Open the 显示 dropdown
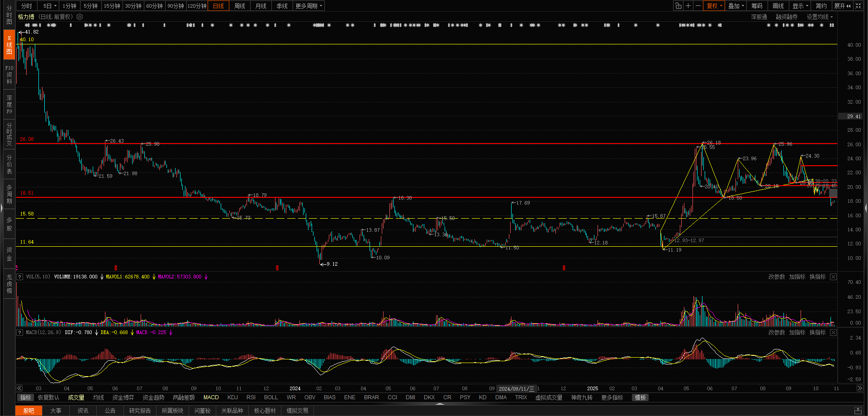868x416 pixels. pos(800,6)
